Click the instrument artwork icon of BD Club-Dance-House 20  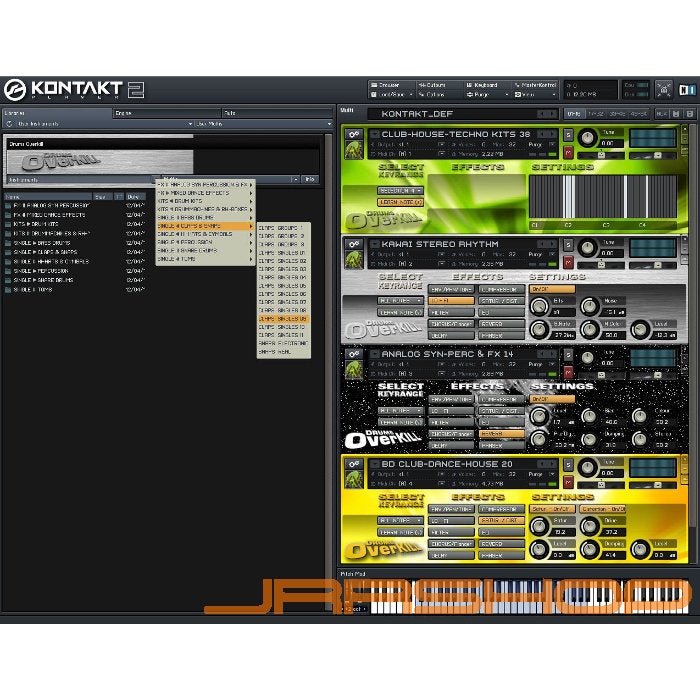(x=354, y=480)
